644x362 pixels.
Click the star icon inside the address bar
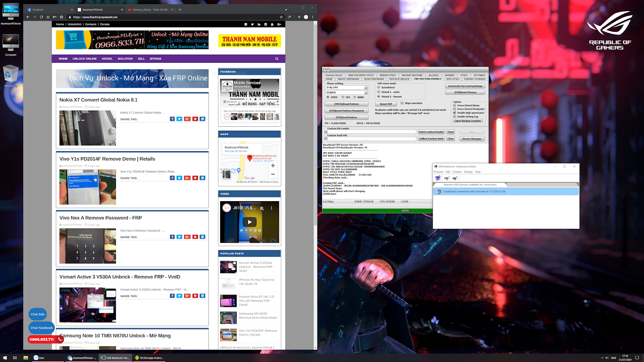(281, 17)
